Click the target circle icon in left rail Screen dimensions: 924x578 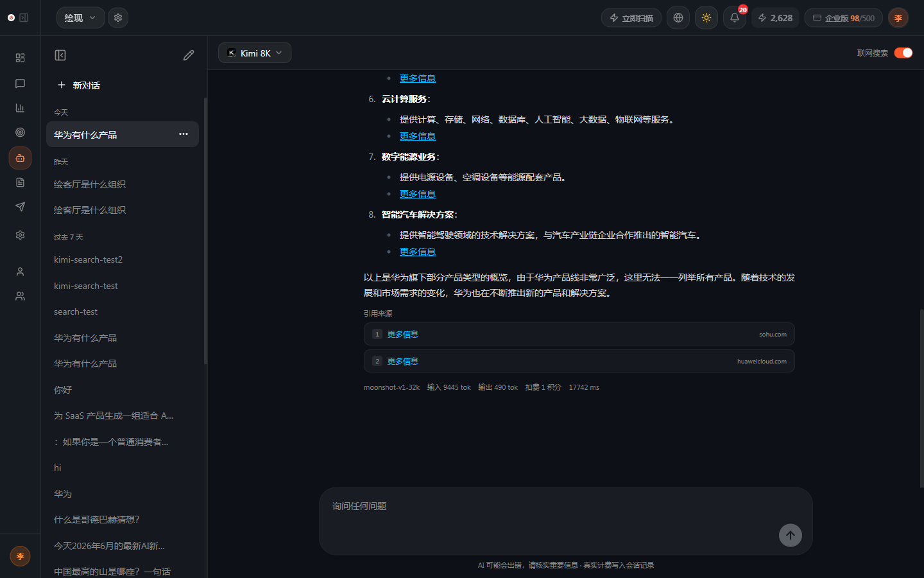click(20, 132)
